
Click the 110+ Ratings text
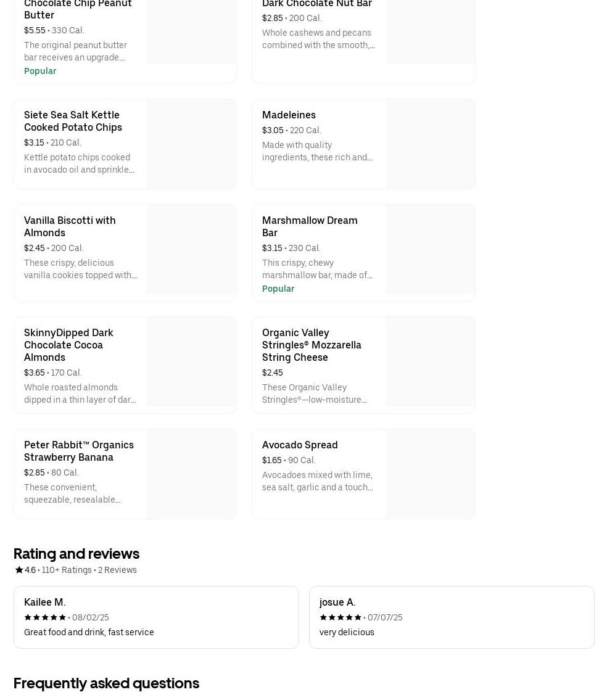click(67, 570)
